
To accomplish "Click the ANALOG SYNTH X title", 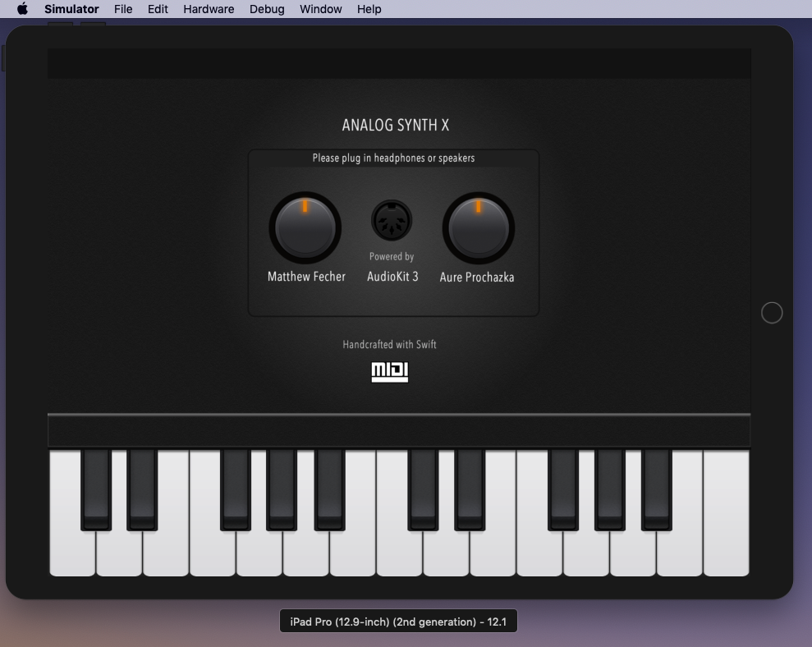I will pyautogui.click(x=395, y=126).
